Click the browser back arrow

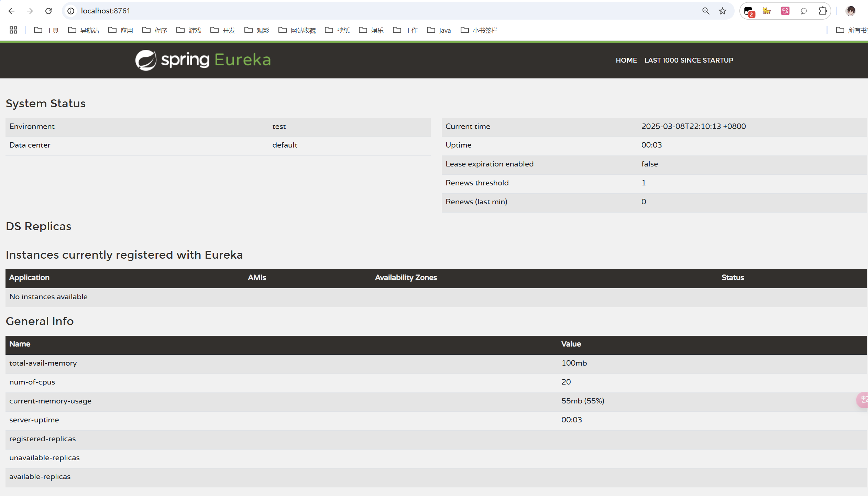click(11, 11)
